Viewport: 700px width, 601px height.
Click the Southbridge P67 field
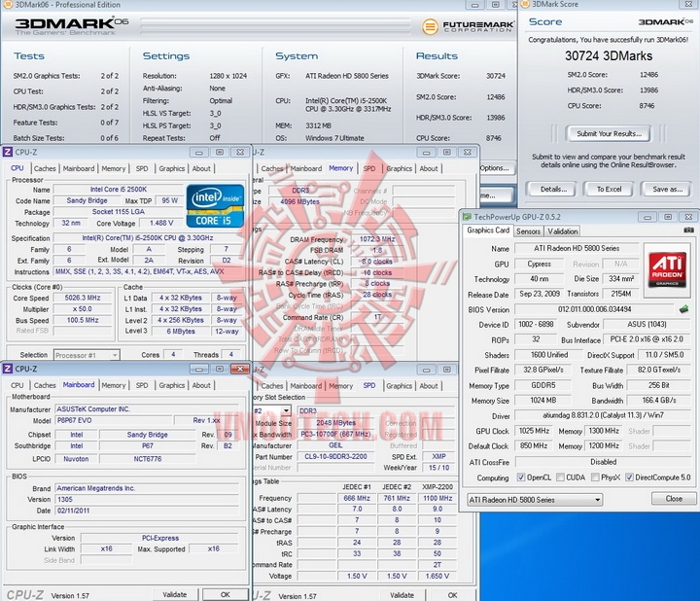tap(148, 445)
